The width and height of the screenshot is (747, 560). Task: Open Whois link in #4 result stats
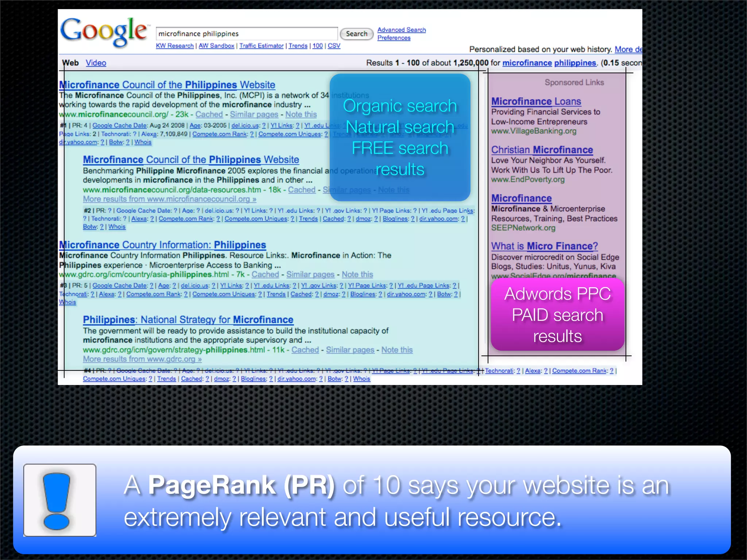click(362, 379)
